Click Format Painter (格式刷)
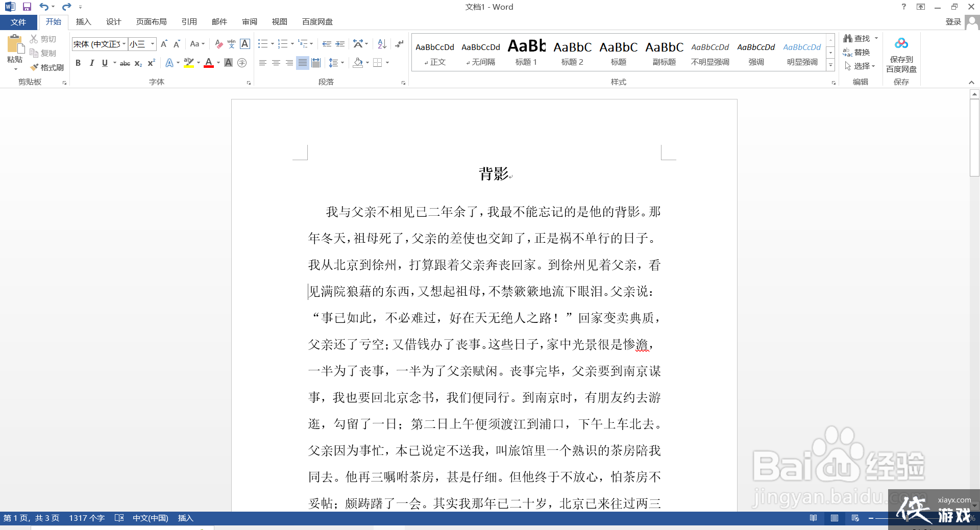The image size is (980, 530). [47, 67]
